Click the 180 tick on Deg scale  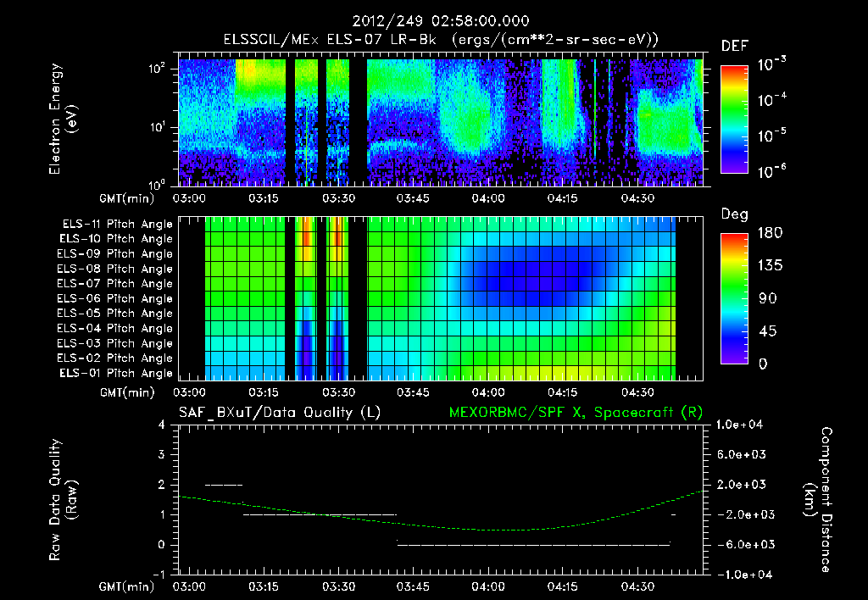(770, 233)
